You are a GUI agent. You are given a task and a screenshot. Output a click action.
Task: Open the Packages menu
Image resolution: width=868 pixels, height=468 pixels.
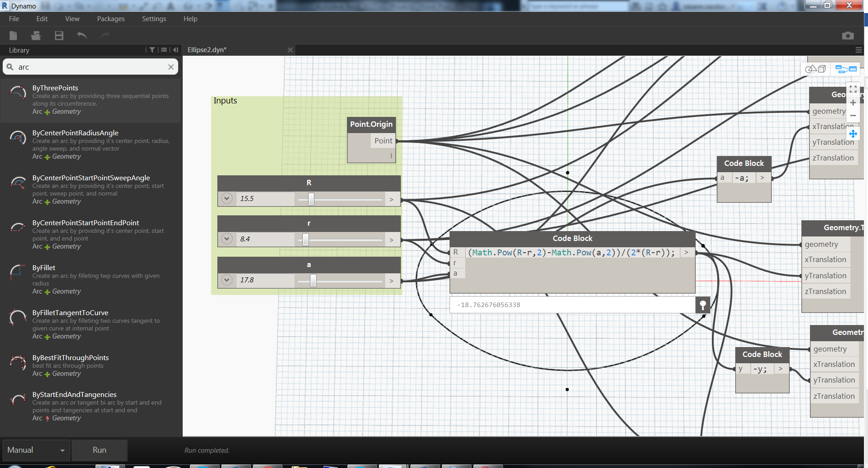coord(111,18)
